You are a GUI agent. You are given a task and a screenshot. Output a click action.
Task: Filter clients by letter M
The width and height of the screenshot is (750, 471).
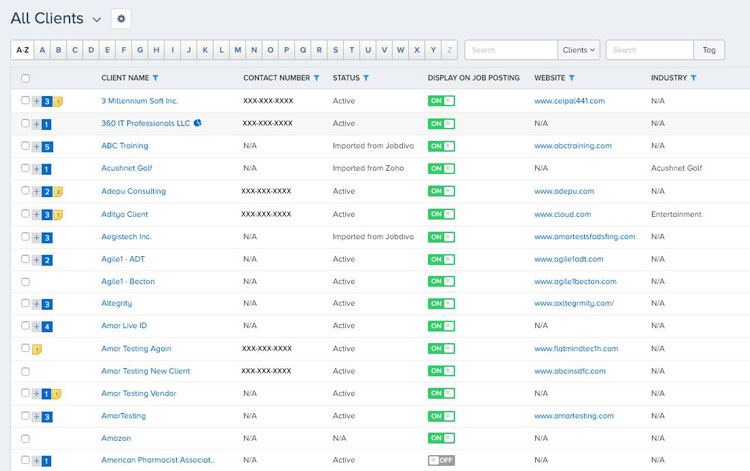[x=237, y=50]
